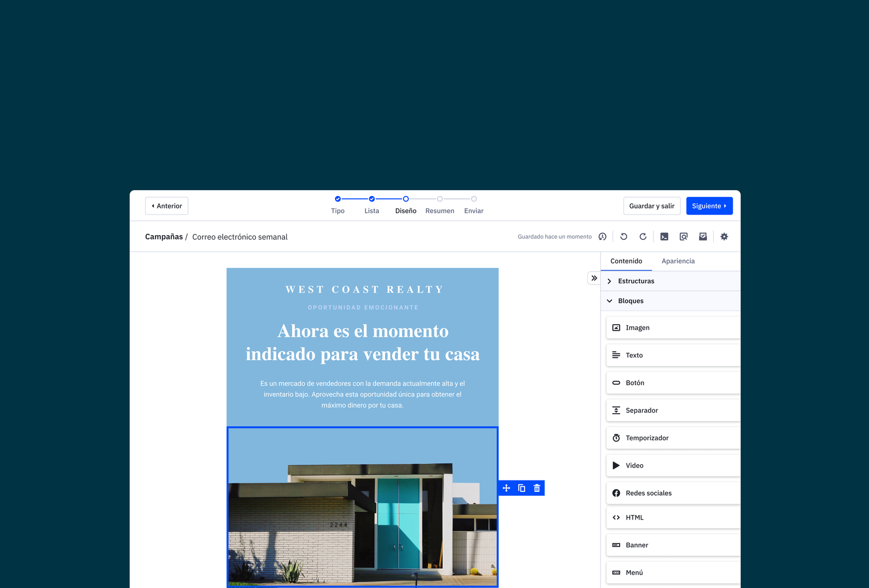Switch to the Apariencia tab
This screenshot has height=588, width=869.
click(x=678, y=261)
